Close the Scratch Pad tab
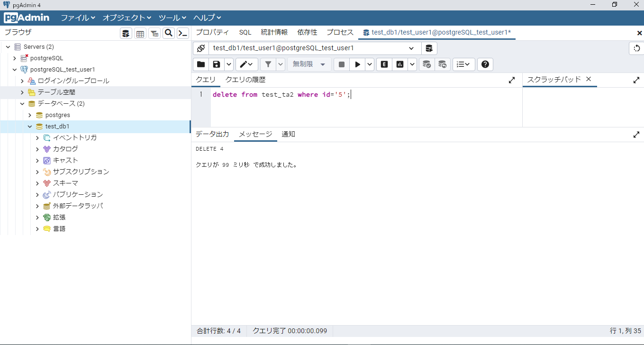 pos(589,79)
